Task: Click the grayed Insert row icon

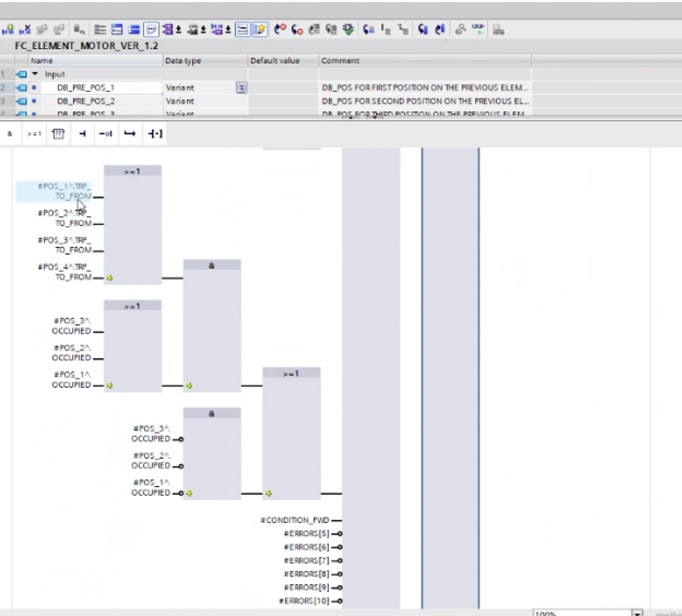Action: pyautogui.click(x=42, y=29)
